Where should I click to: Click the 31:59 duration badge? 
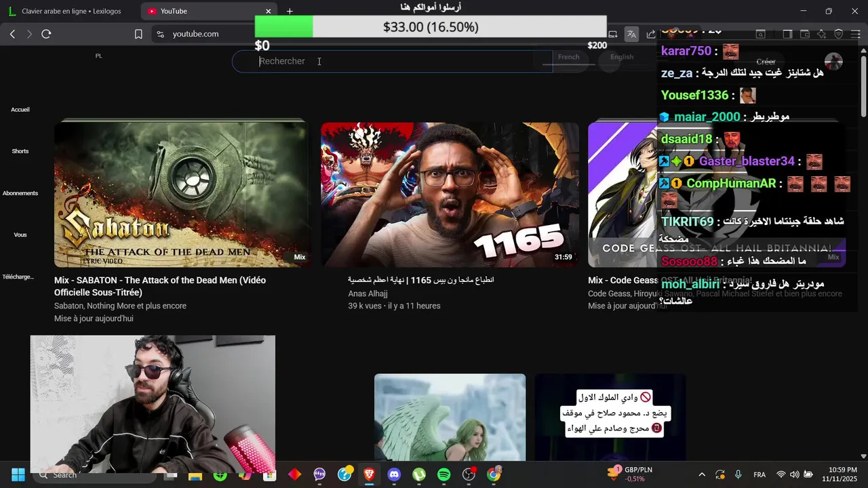(x=563, y=257)
